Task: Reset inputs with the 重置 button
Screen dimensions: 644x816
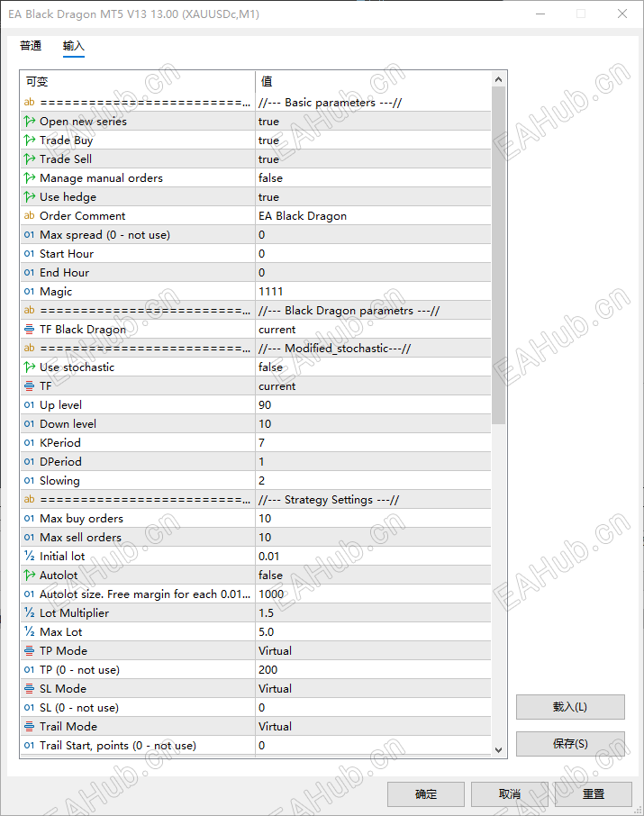Action: click(593, 794)
